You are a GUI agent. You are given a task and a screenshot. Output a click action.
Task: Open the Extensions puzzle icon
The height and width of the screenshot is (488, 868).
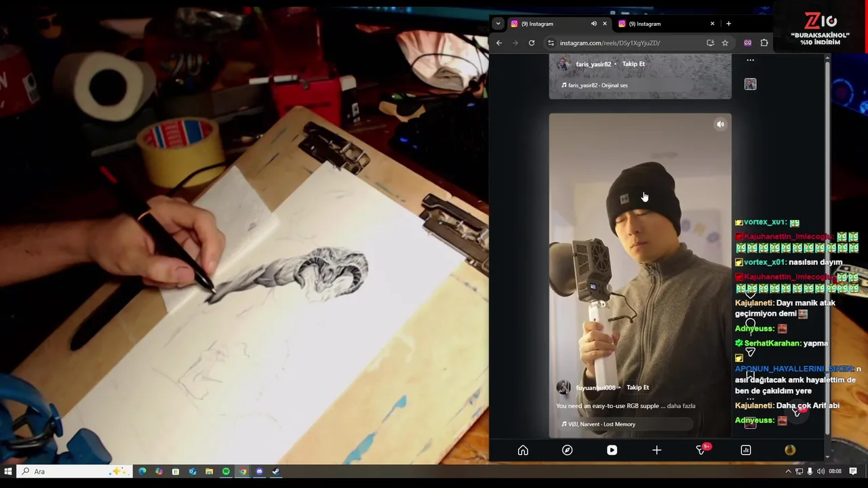764,43
